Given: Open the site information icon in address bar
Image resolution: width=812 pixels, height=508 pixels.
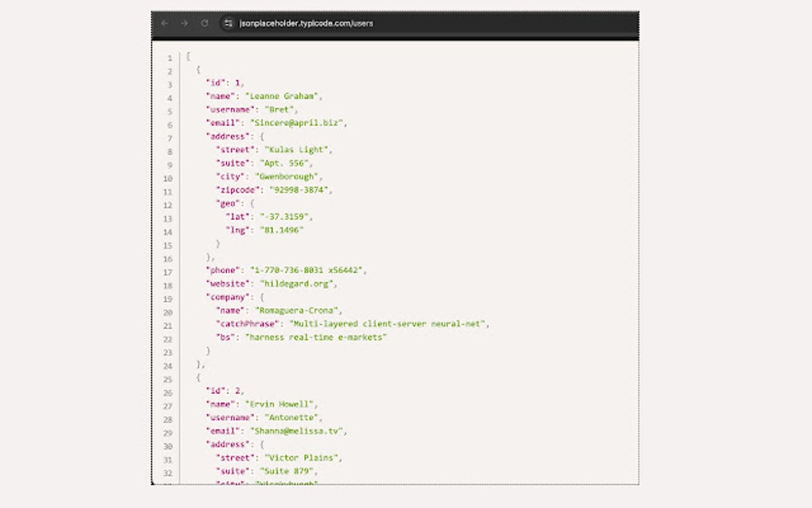Looking at the screenshot, I should click(228, 24).
